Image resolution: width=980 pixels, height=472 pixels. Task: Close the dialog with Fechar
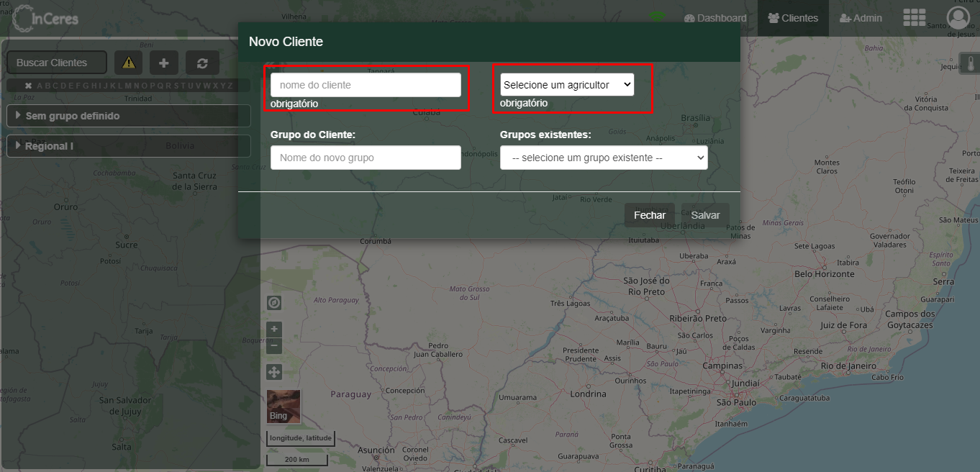tap(650, 215)
